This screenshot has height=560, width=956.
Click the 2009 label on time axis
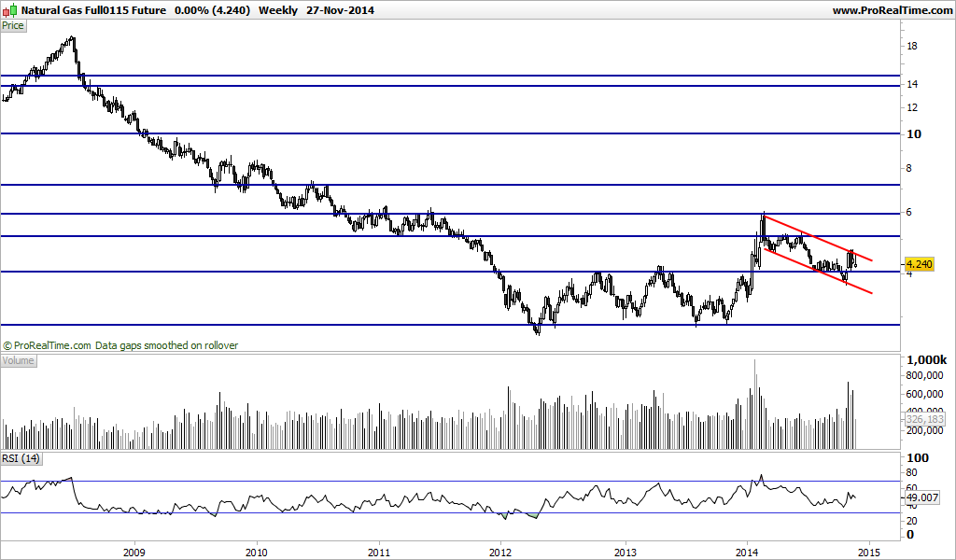click(x=134, y=553)
